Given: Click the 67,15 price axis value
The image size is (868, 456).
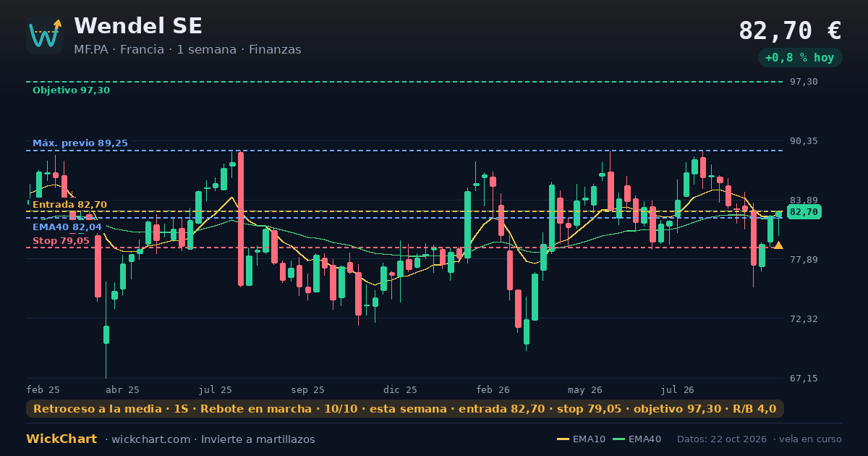Looking at the screenshot, I should pyautogui.click(x=804, y=379).
